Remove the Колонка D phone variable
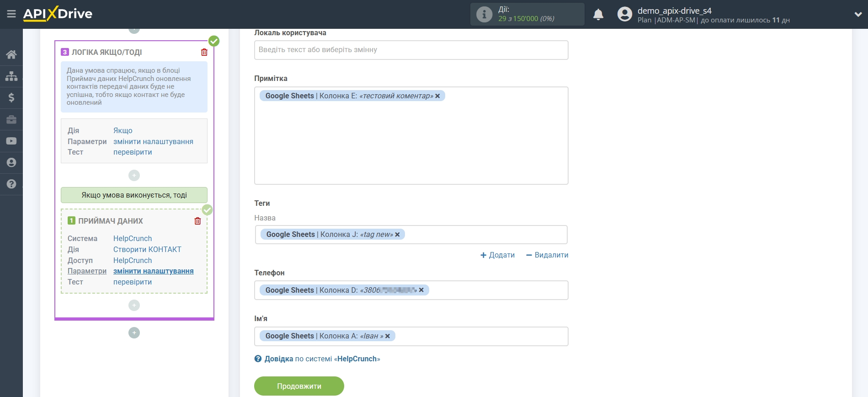868x397 pixels. click(421, 290)
